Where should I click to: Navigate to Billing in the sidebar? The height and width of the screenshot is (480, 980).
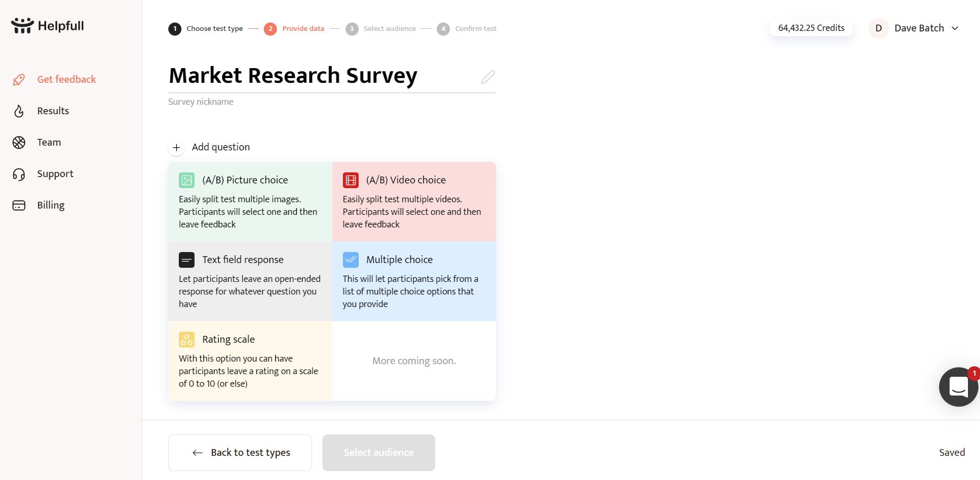click(x=51, y=205)
